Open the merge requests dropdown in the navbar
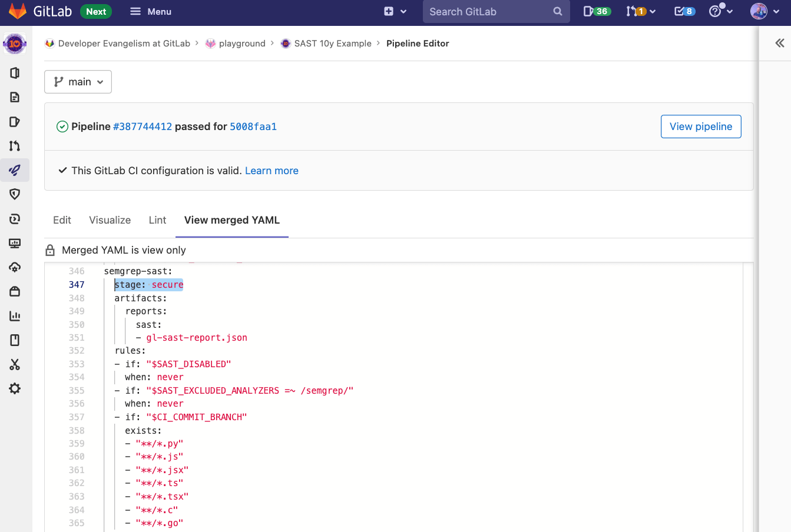This screenshot has width=791, height=532. tap(641, 11)
